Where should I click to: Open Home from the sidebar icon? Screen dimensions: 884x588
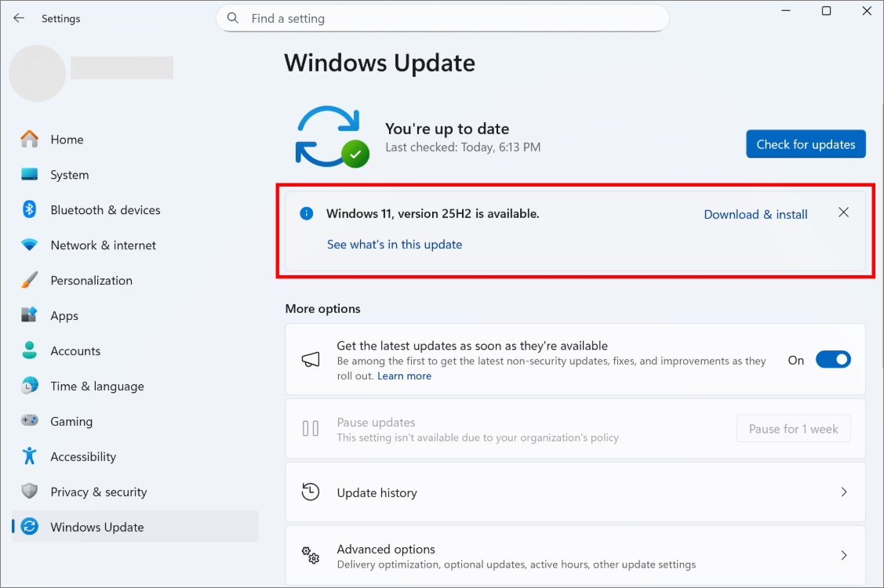[x=29, y=139]
